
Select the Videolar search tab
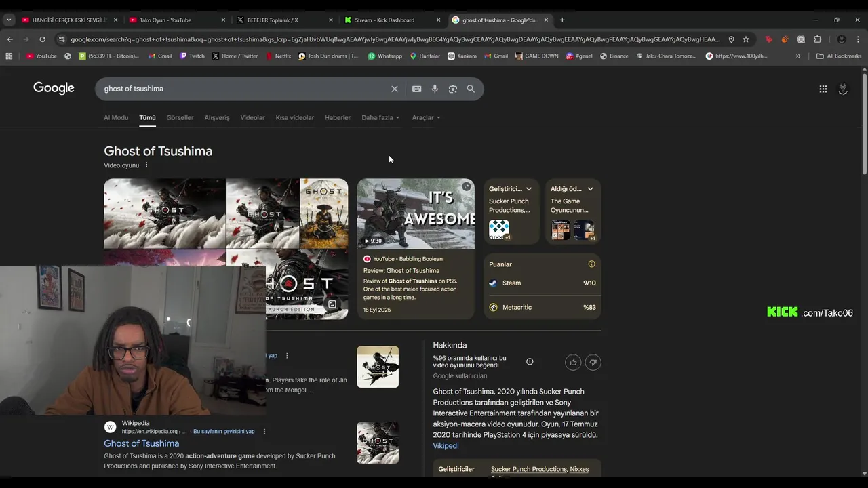tap(252, 117)
